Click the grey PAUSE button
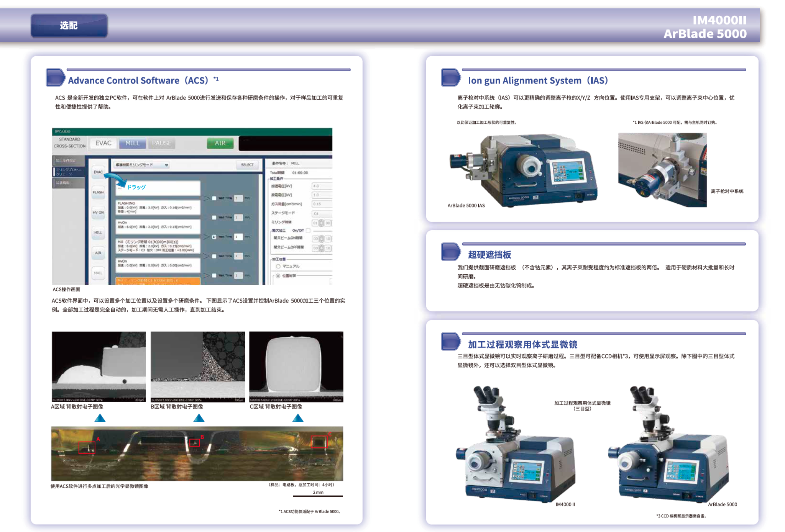The width and height of the screenshot is (785, 532). click(x=162, y=143)
